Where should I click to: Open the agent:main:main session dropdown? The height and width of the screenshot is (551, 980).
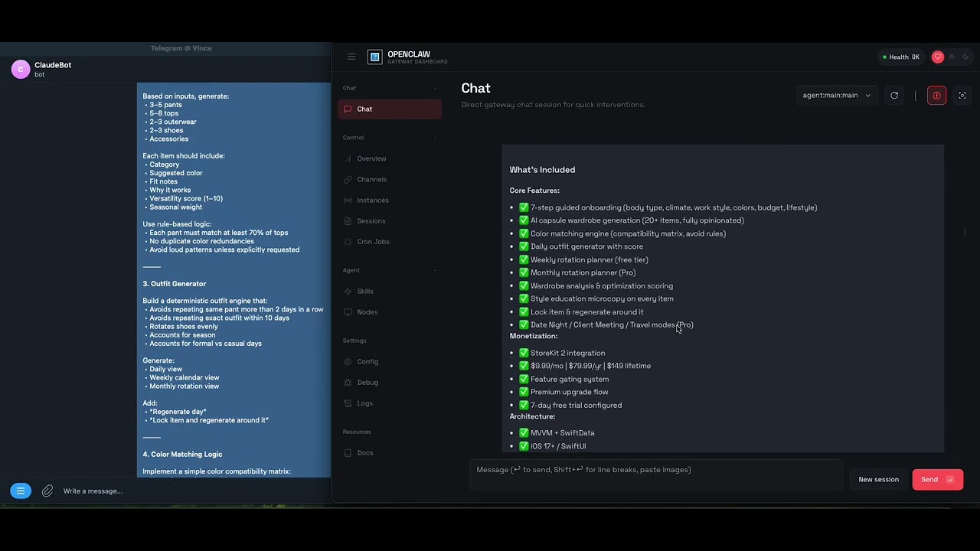coord(836,96)
